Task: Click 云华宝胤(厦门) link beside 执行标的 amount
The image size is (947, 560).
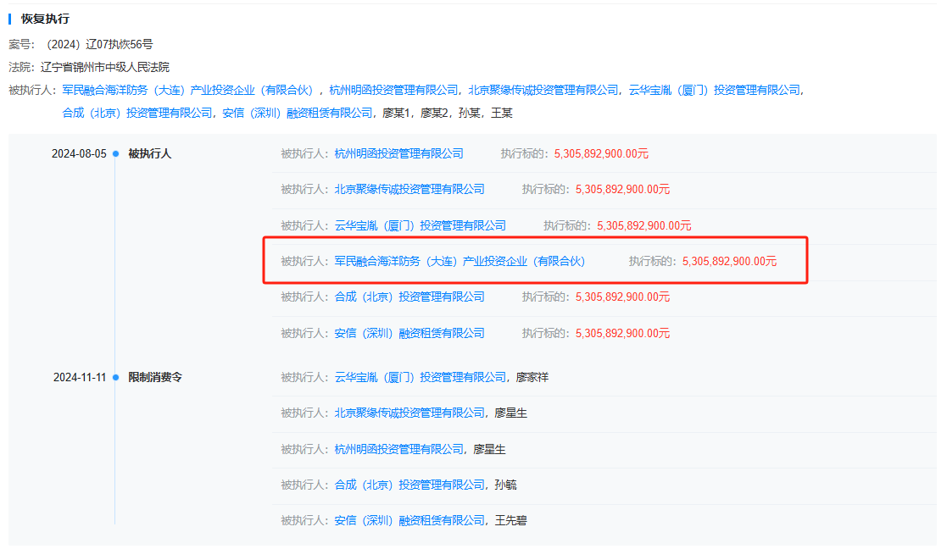Action: pyautogui.click(x=420, y=225)
